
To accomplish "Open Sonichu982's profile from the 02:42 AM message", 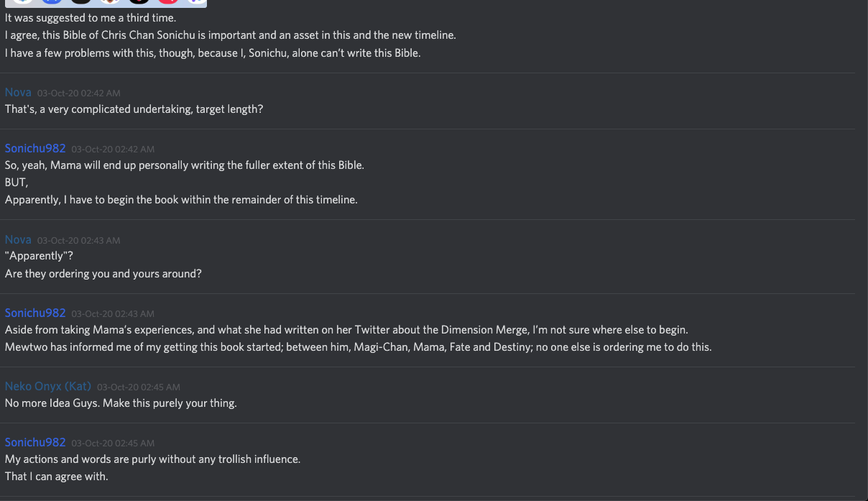I will [35, 148].
